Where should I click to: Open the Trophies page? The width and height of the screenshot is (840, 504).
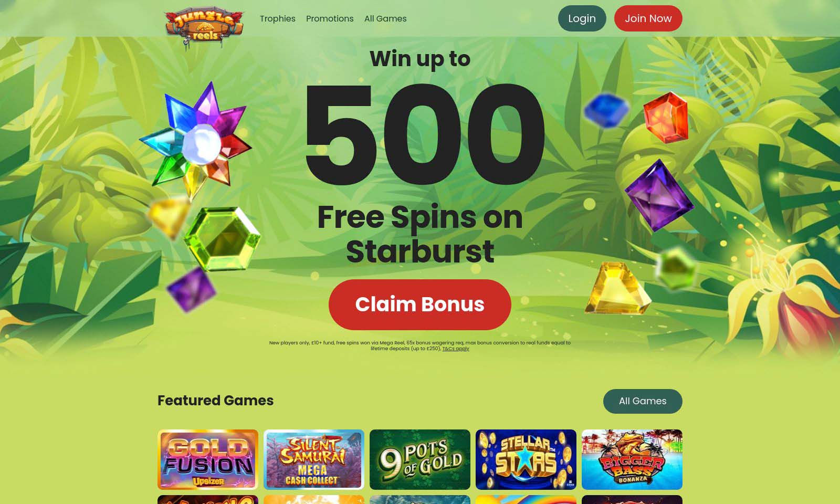pos(278,18)
